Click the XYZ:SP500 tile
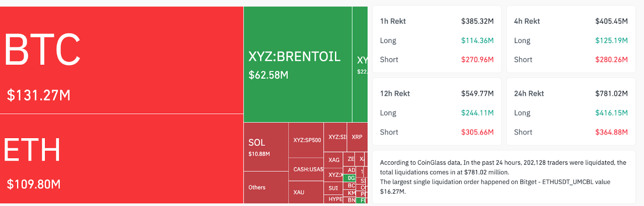 point(307,140)
